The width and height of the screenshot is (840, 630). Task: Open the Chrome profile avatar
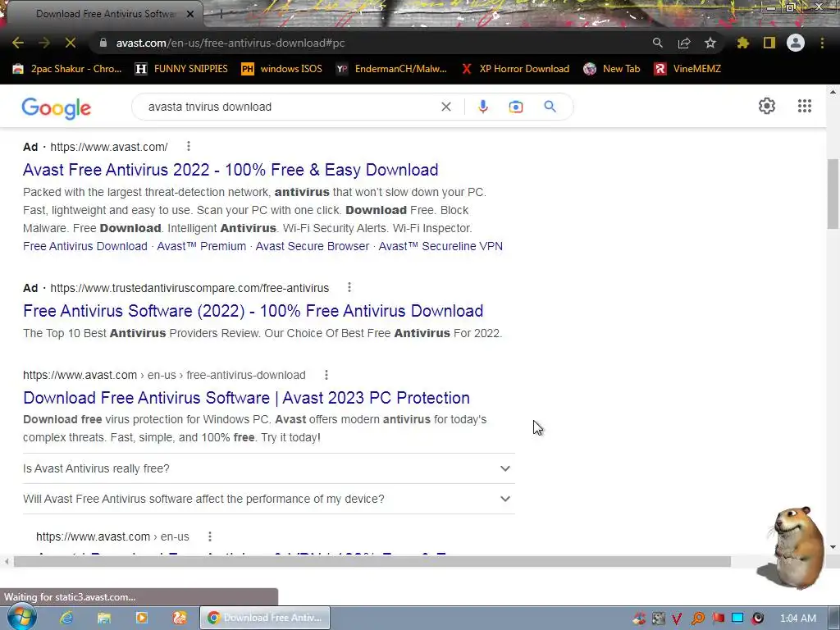[x=796, y=43]
